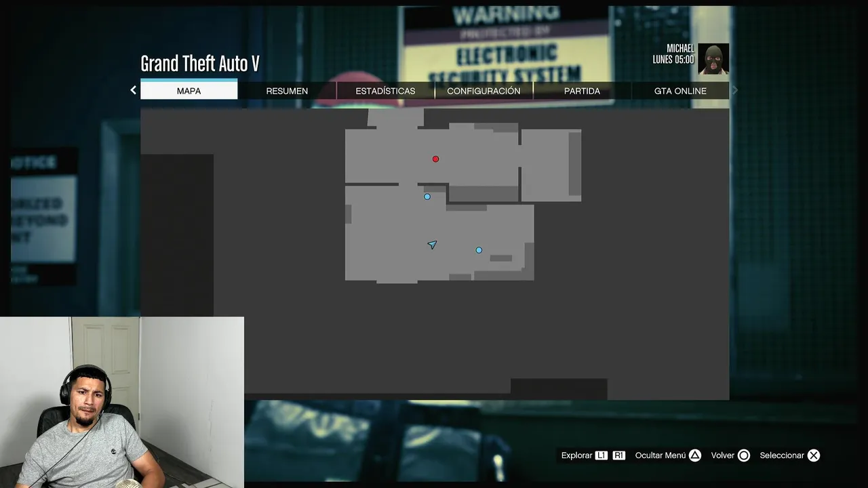Viewport: 868px width, 488px height.
Task: Click the Ocultar Menú label
Action: [660, 455]
